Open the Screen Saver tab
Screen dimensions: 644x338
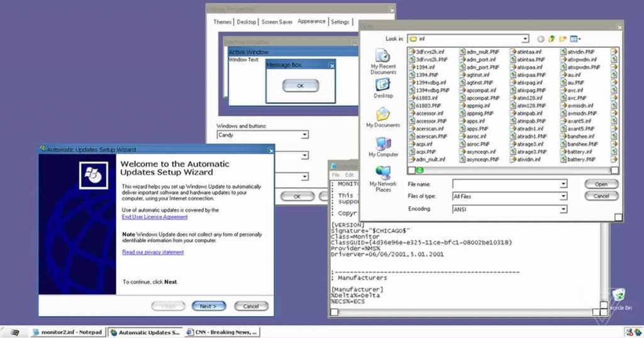277,22
